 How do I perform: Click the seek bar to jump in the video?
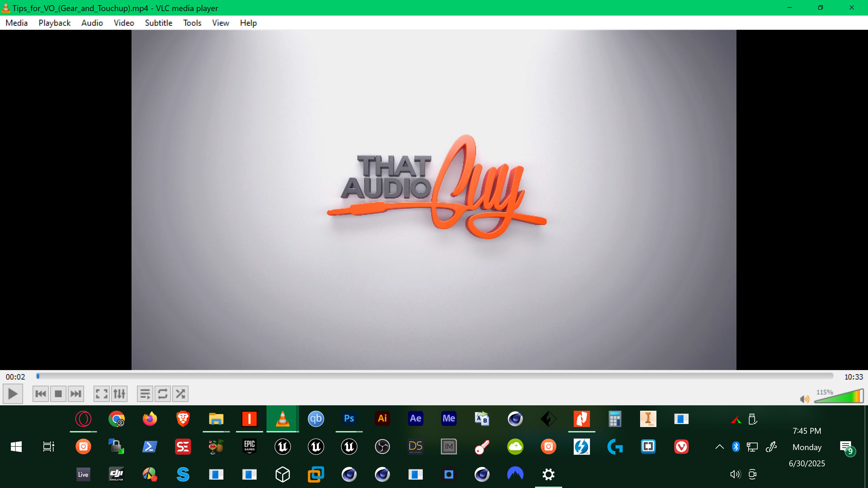coord(435,376)
